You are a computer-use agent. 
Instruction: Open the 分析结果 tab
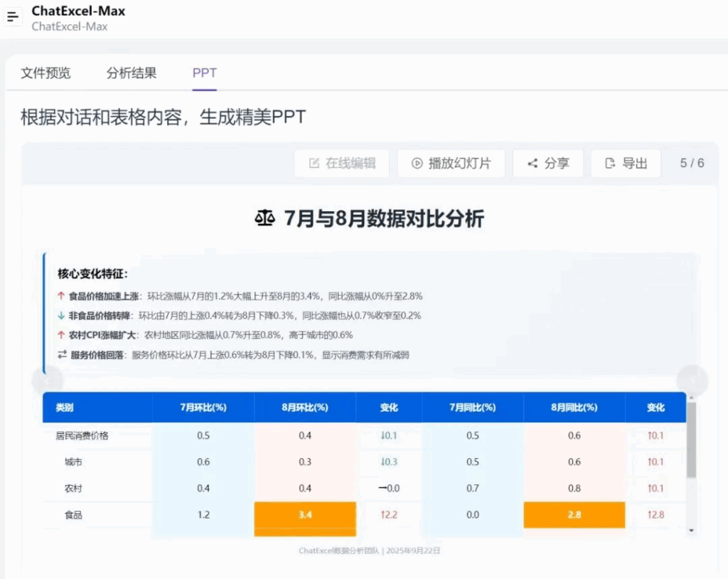pos(131,73)
